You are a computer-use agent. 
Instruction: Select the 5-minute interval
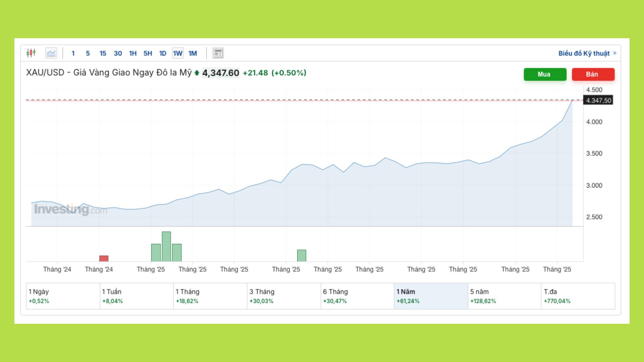click(x=88, y=53)
